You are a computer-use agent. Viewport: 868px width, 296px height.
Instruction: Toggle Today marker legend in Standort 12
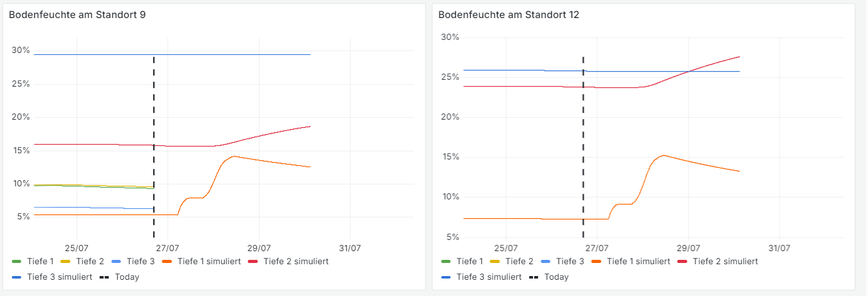(x=557, y=277)
